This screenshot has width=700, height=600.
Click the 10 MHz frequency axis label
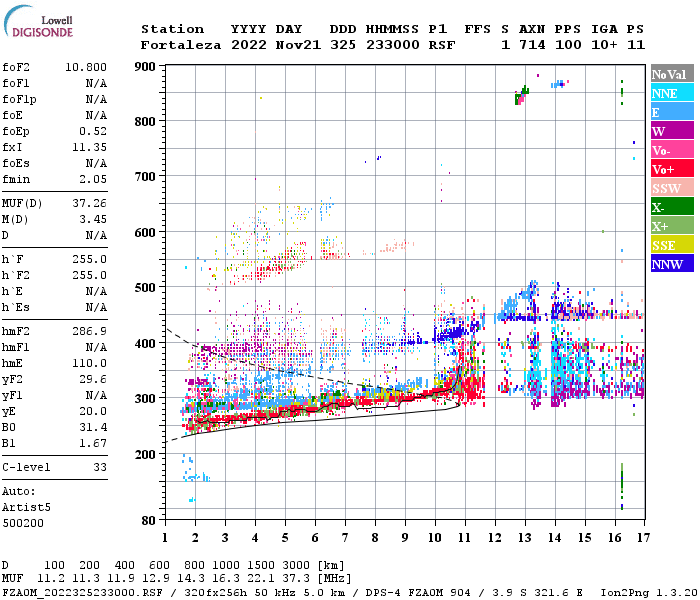(435, 538)
